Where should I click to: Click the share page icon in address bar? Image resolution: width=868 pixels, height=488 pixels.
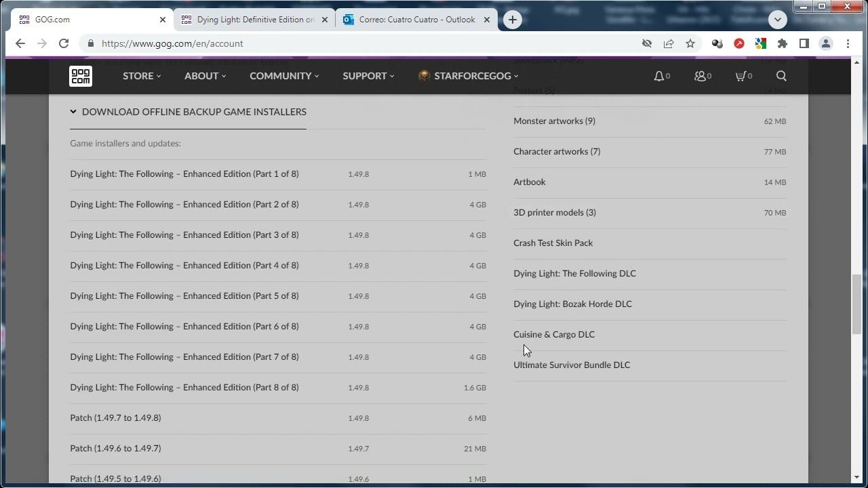(x=669, y=43)
